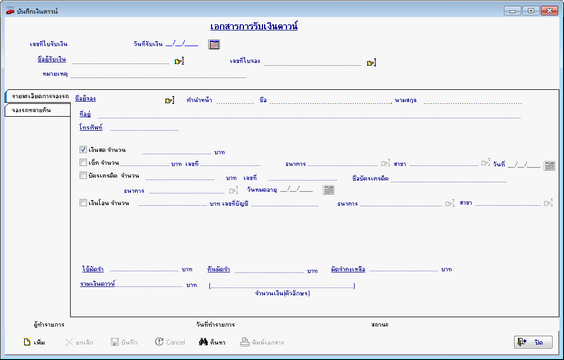Open lookup icon beside booking number field

(x=371, y=63)
